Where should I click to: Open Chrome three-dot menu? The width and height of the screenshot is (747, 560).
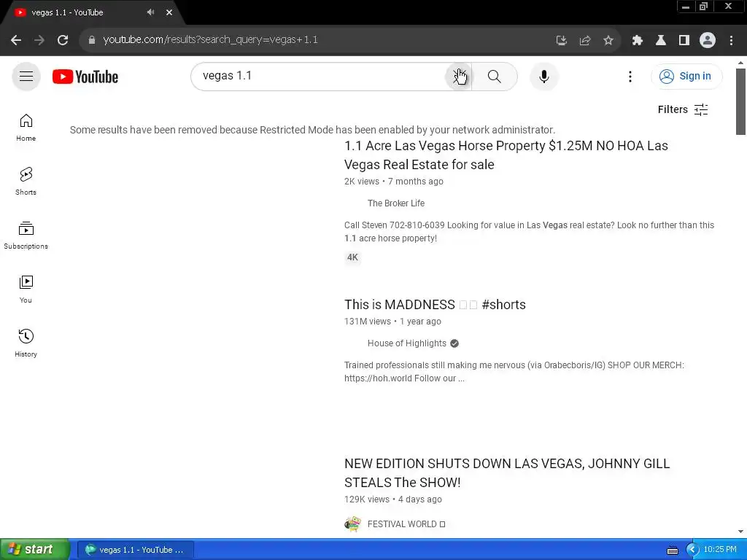731,40
